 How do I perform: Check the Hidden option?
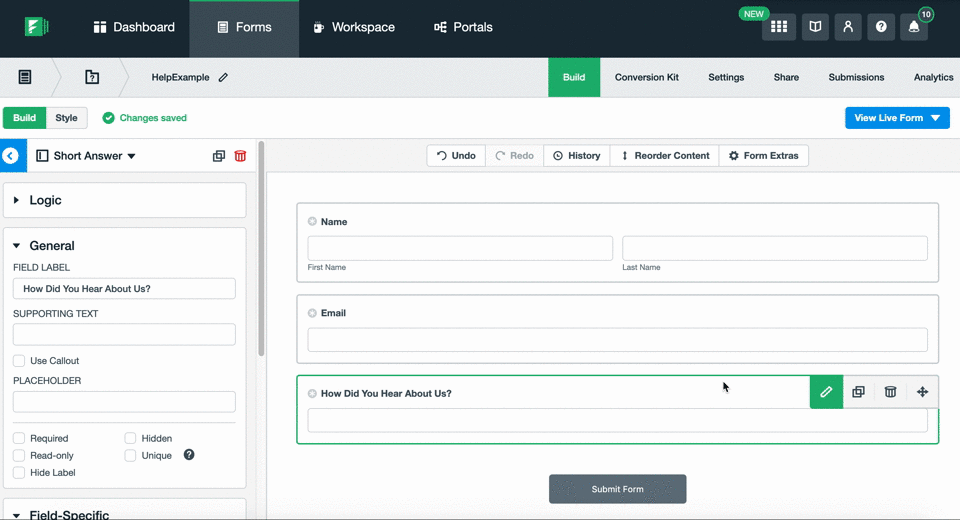[x=131, y=438]
